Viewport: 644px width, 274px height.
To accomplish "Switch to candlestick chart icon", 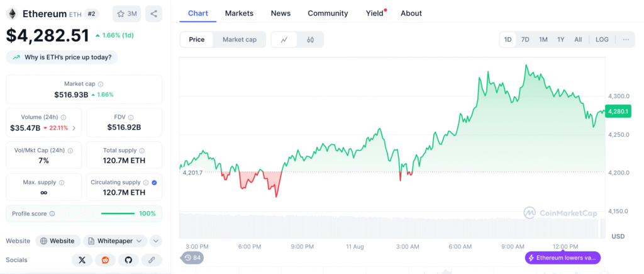I will tap(310, 40).
